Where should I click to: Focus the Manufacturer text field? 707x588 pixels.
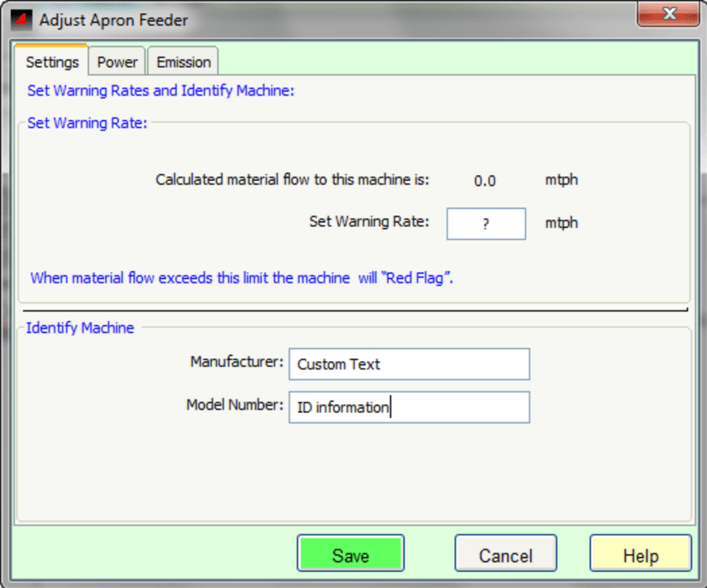[x=409, y=364]
